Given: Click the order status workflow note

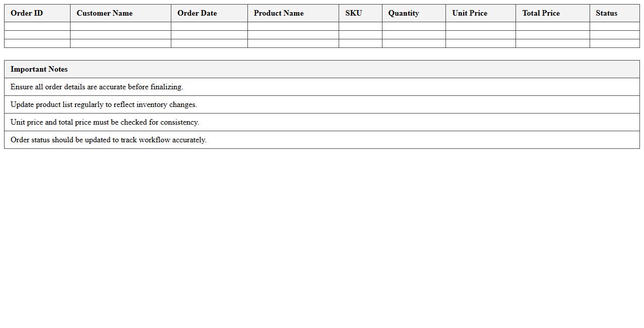Looking at the screenshot, I should pos(108,140).
